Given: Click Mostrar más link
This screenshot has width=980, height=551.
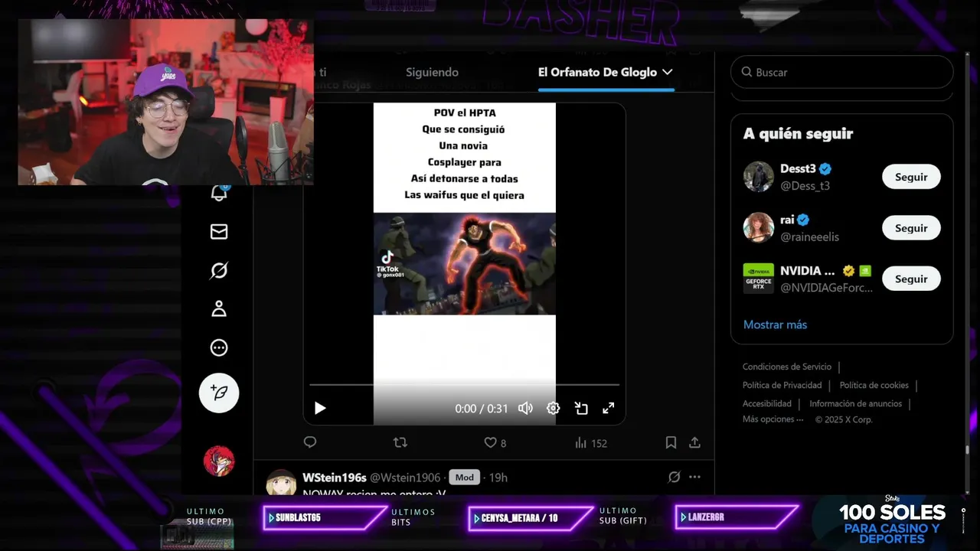Looking at the screenshot, I should (775, 324).
